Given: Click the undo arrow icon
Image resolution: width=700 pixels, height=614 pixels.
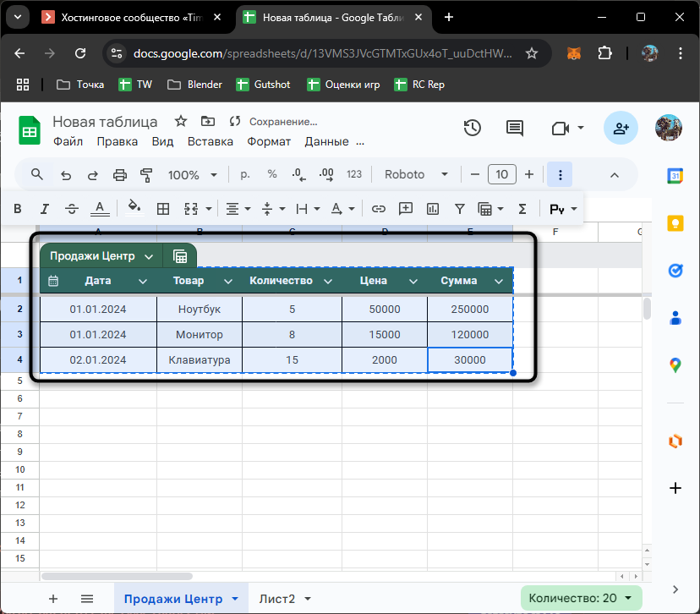Looking at the screenshot, I should click(x=66, y=174).
